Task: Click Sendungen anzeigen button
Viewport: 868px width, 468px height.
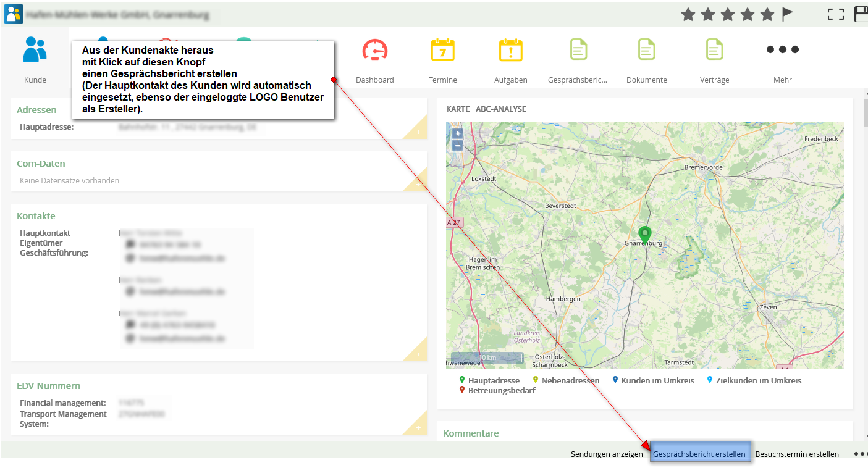Action: pyautogui.click(x=607, y=454)
